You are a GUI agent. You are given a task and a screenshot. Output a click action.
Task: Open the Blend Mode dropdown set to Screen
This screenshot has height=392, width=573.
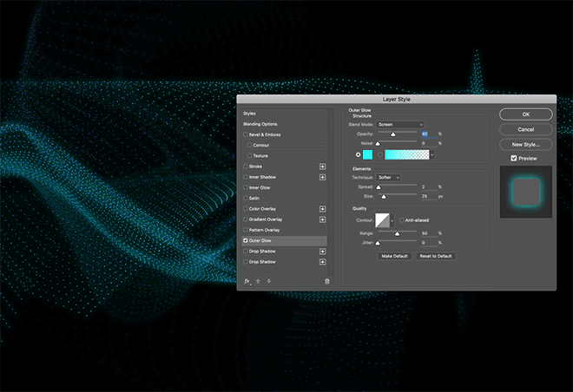(400, 124)
